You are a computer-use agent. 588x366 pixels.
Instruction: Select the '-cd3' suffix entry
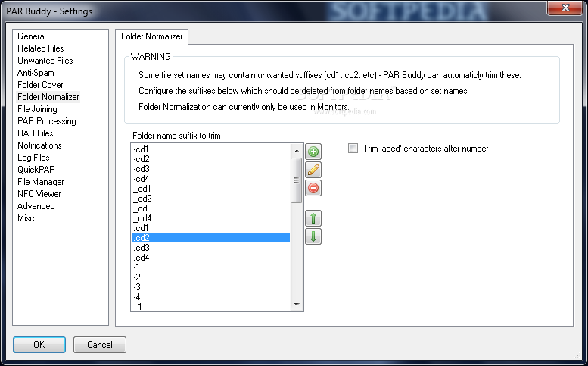click(x=210, y=169)
